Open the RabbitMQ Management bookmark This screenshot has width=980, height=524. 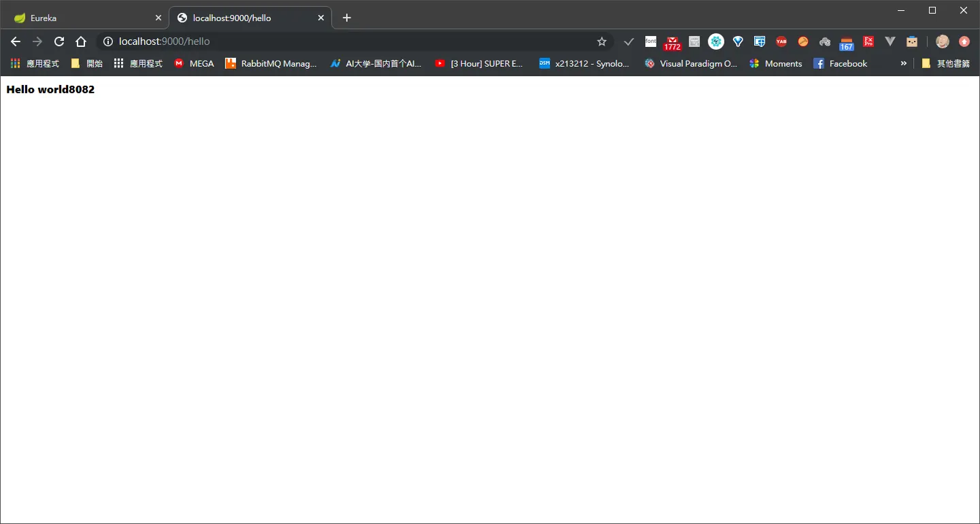tap(271, 63)
